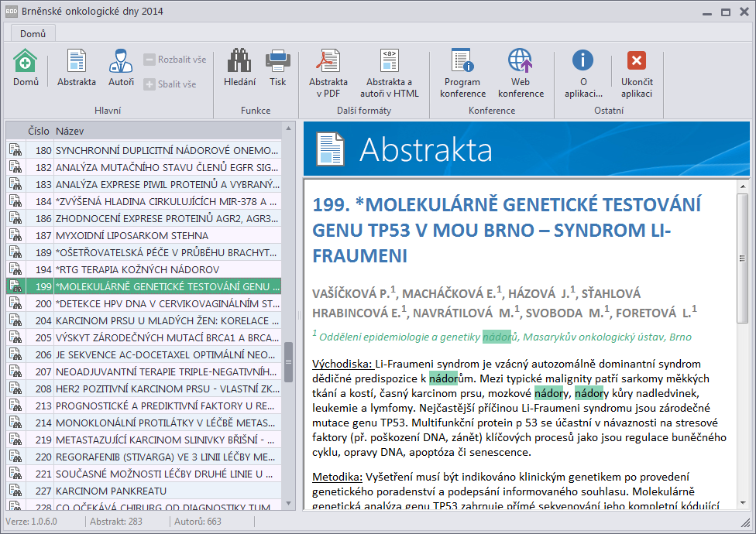Open the Hledání search binoculars
Screen dimensions: 756x534
pos(239,67)
